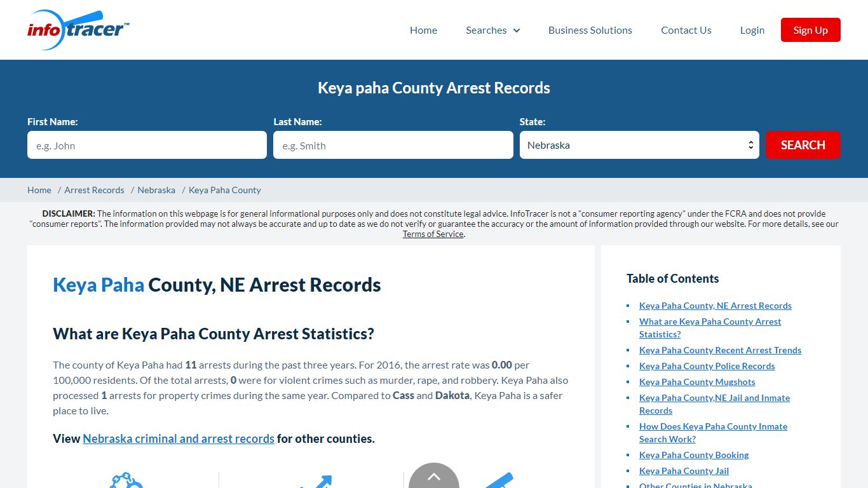Open the State dropdown showing Nebraska

pyautogui.click(x=639, y=145)
